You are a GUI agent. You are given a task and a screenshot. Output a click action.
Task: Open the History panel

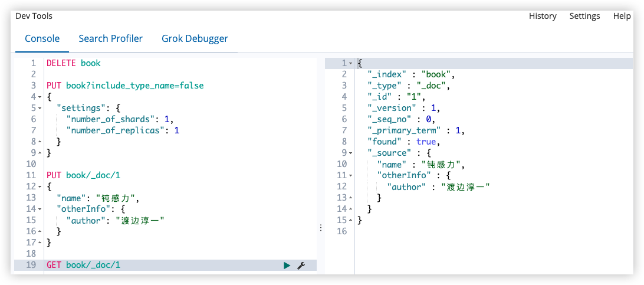[x=543, y=16]
